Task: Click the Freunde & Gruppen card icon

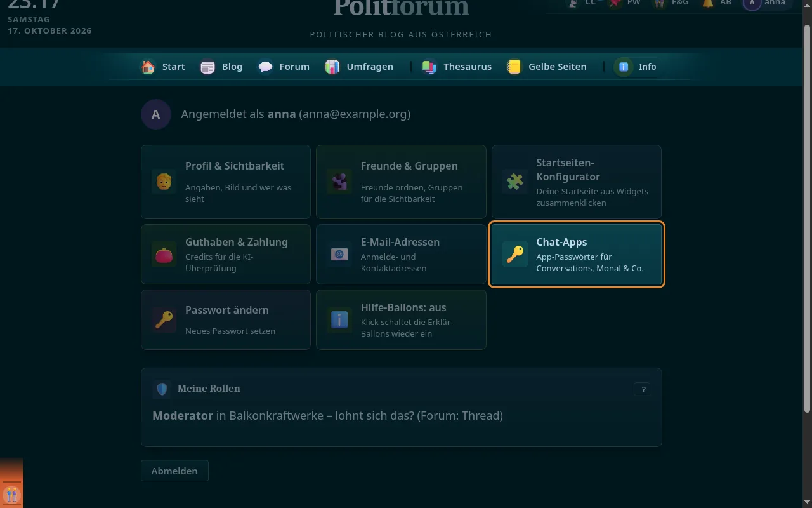Action: click(x=339, y=182)
